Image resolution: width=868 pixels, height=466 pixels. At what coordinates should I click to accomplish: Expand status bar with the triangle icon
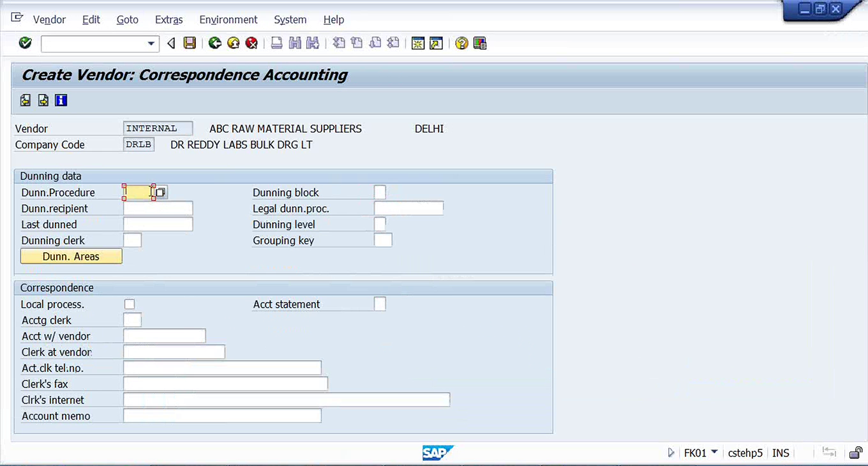[671, 453]
